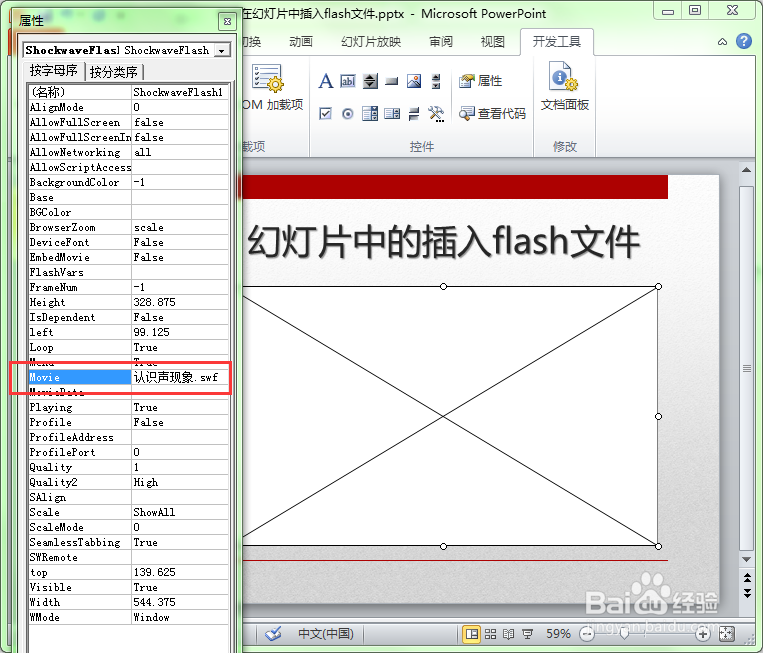This screenshot has width=763, height=653.
Task: Zoom out with the minus button
Action: click(587, 634)
